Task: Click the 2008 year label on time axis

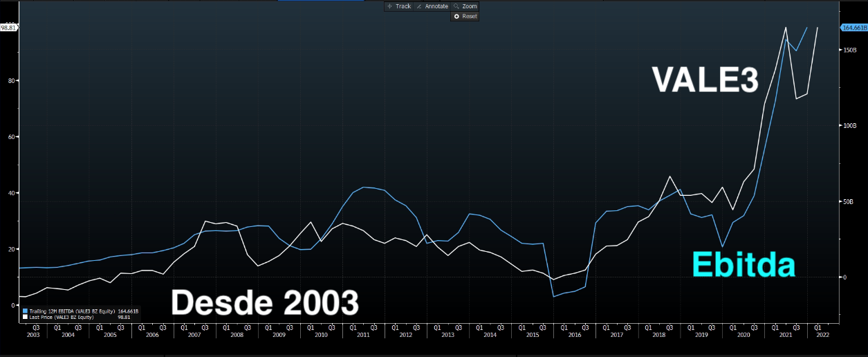Action: (x=237, y=335)
